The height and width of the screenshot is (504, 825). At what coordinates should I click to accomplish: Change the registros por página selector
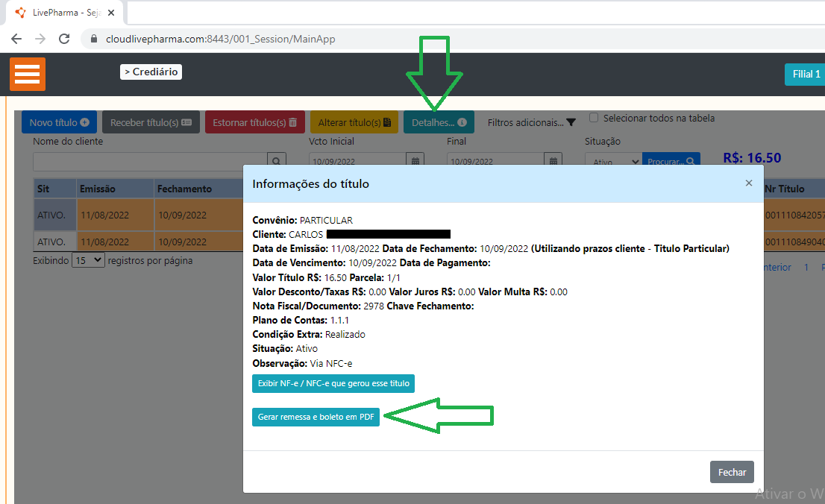pyautogui.click(x=88, y=261)
